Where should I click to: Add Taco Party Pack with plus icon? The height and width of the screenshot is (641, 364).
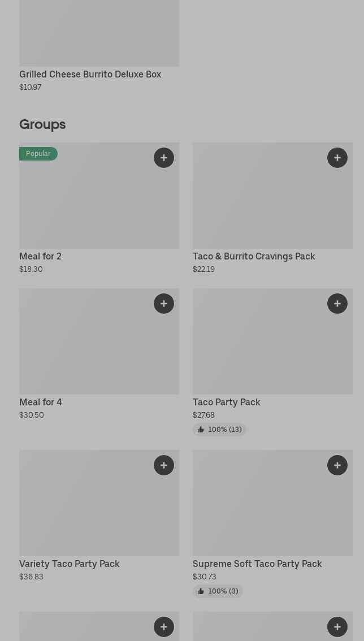pos(337,304)
